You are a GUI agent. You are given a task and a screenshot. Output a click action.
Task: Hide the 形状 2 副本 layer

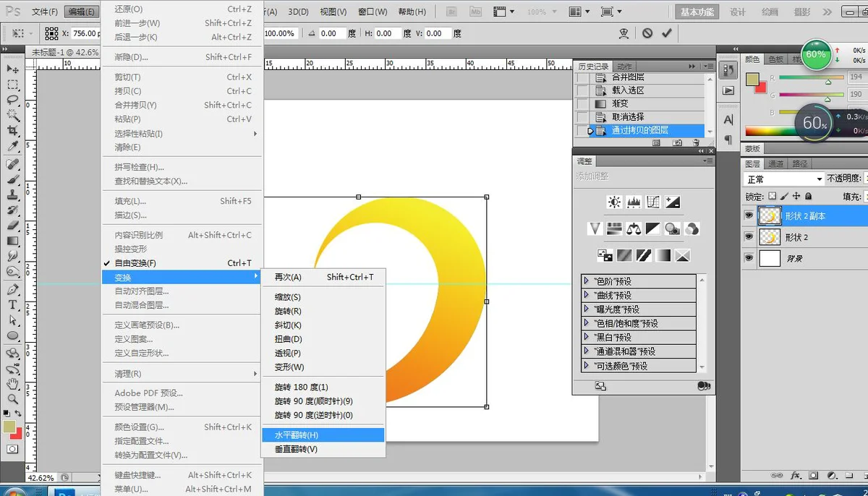pos(749,215)
